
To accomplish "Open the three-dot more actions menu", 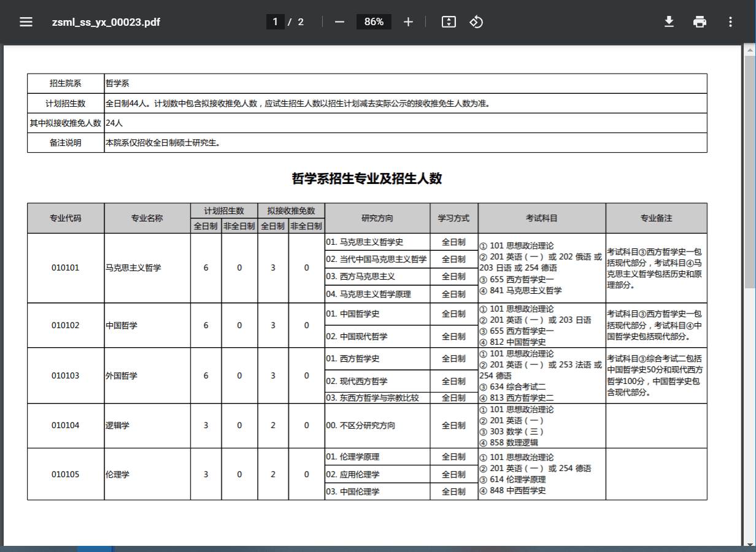I will pos(730,22).
